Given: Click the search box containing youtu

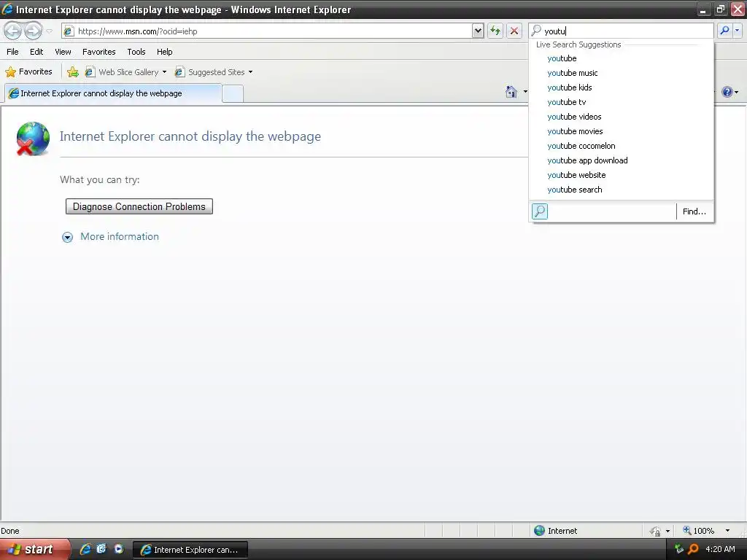Looking at the screenshot, I should (622, 31).
